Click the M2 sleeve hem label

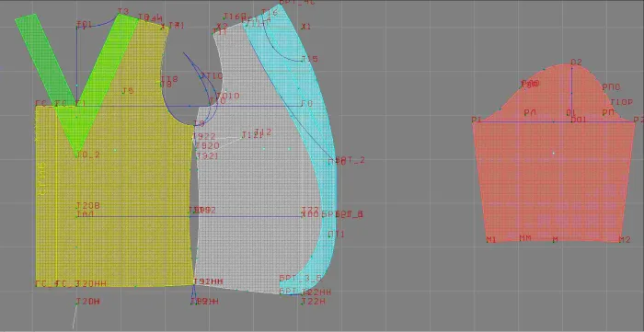(x=625, y=240)
